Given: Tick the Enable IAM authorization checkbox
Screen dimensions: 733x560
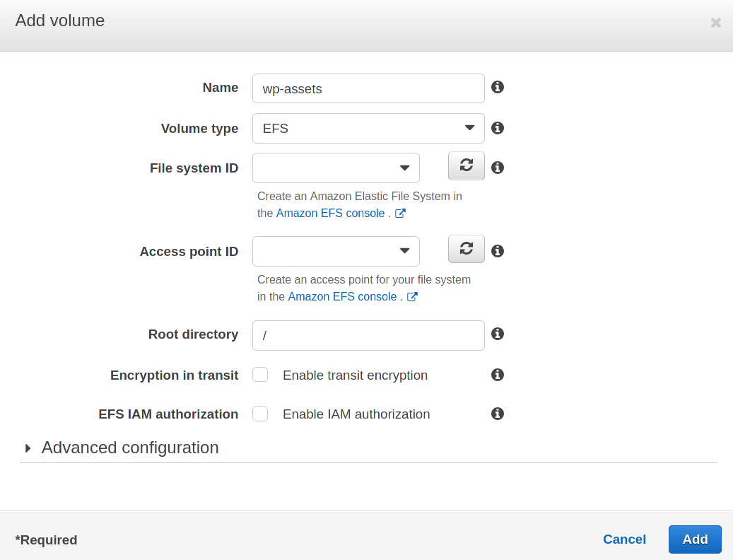Looking at the screenshot, I should click(x=260, y=414).
